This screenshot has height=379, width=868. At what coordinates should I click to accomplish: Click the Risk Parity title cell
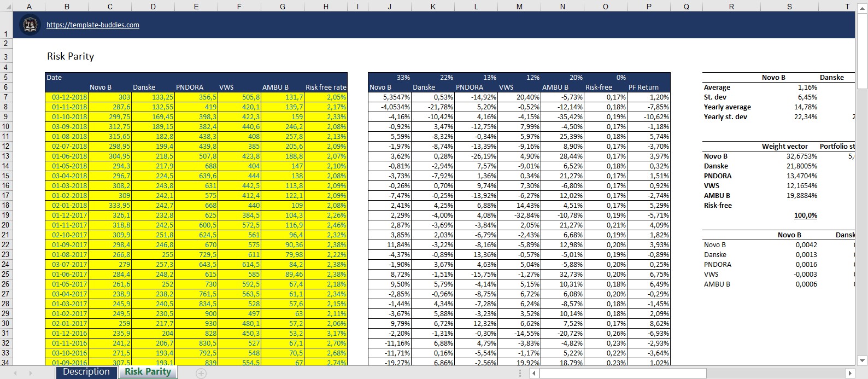pyautogui.click(x=71, y=56)
